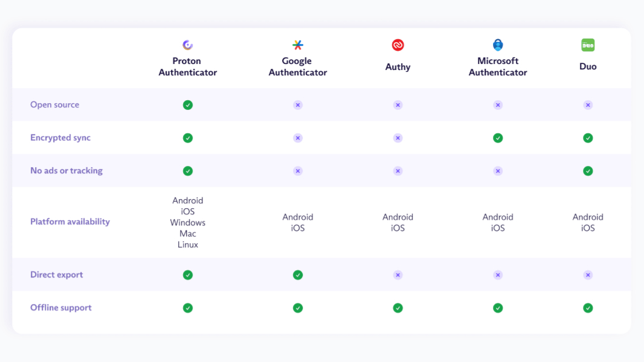Click Microsoft's Encrypted sync green checkmark
Screen dimensions: 644x362
click(498, 138)
